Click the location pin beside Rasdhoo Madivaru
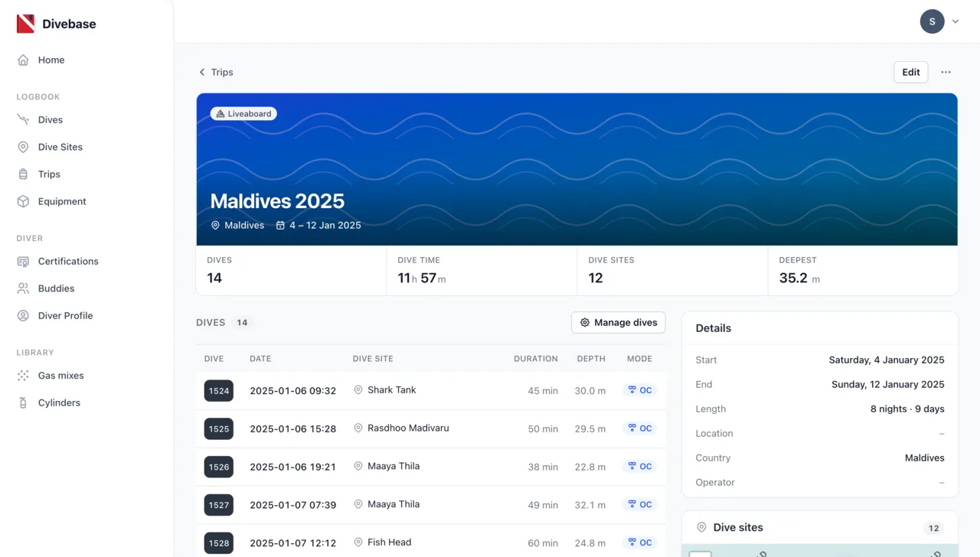 click(x=358, y=428)
